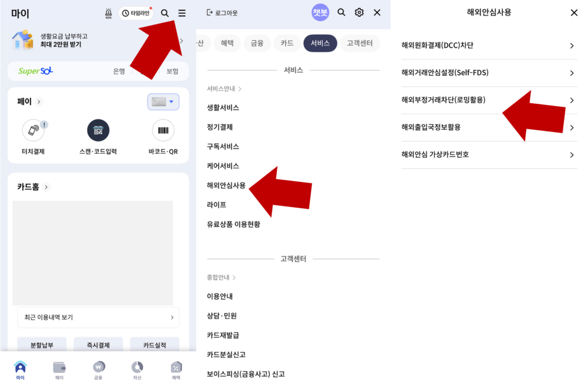Screen dimensions: 588x385
Task: Open 최근 이용내역 보기 recent history
Action: [x=98, y=317]
